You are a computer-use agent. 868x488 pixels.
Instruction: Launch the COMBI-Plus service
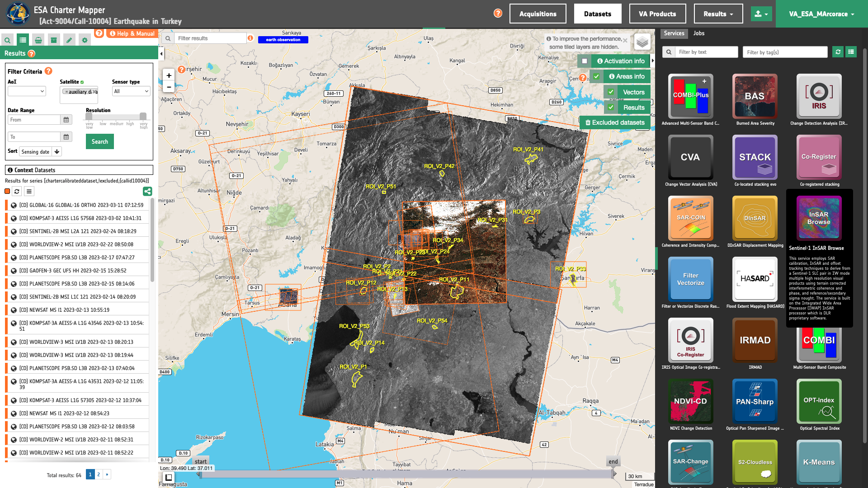[x=690, y=96]
